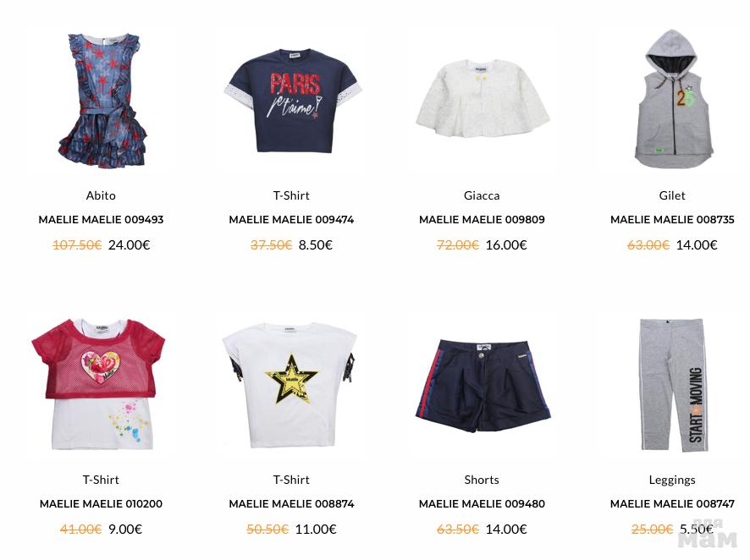The width and height of the screenshot is (750, 560).
Task: Click the 24.00€ discounted dress price
Action: point(130,245)
